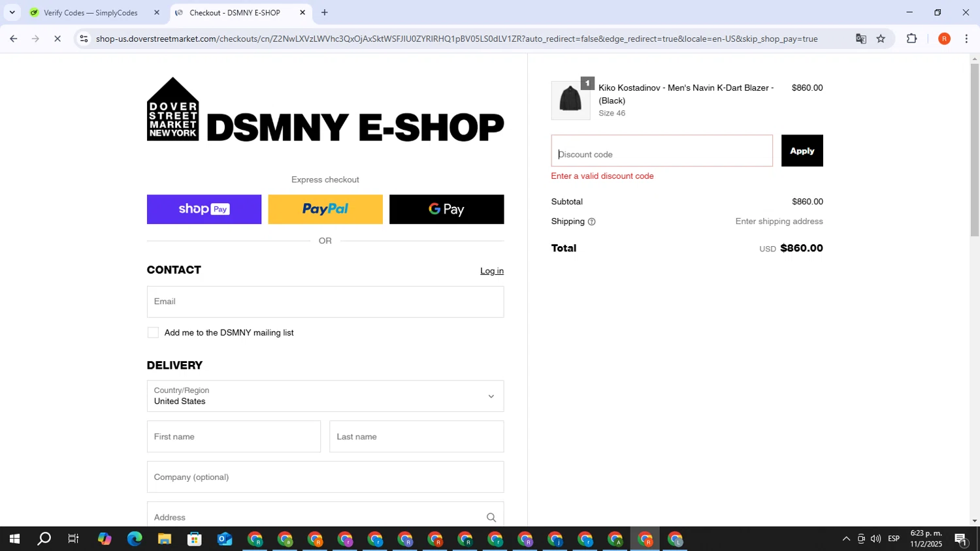Open Task View on the taskbar
The width and height of the screenshot is (980, 551).
pos(74,539)
